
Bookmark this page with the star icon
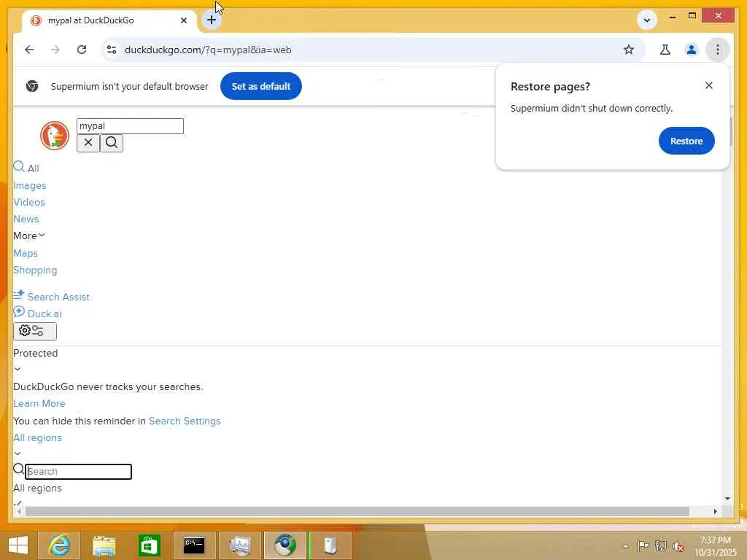pyautogui.click(x=629, y=50)
